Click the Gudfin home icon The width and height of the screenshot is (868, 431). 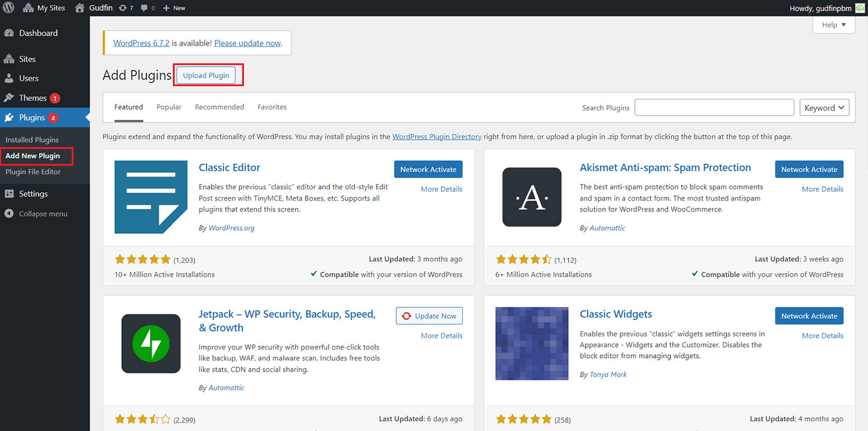click(x=80, y=8)
